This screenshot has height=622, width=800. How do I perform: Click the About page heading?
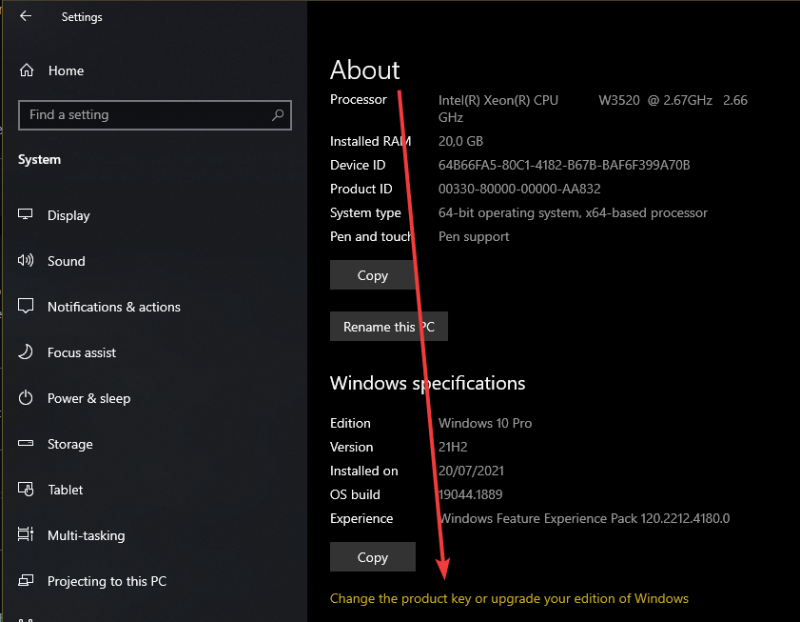[365, 69]
